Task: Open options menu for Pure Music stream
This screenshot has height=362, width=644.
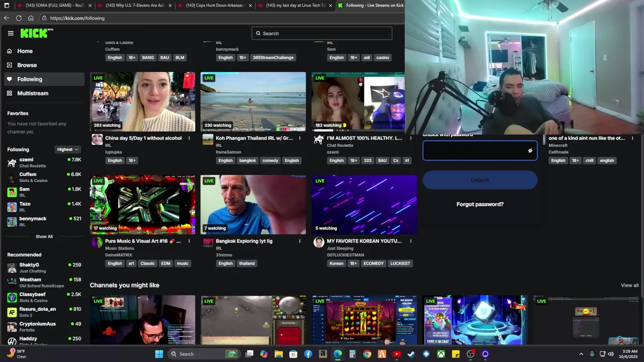Action: pos(189,241)
